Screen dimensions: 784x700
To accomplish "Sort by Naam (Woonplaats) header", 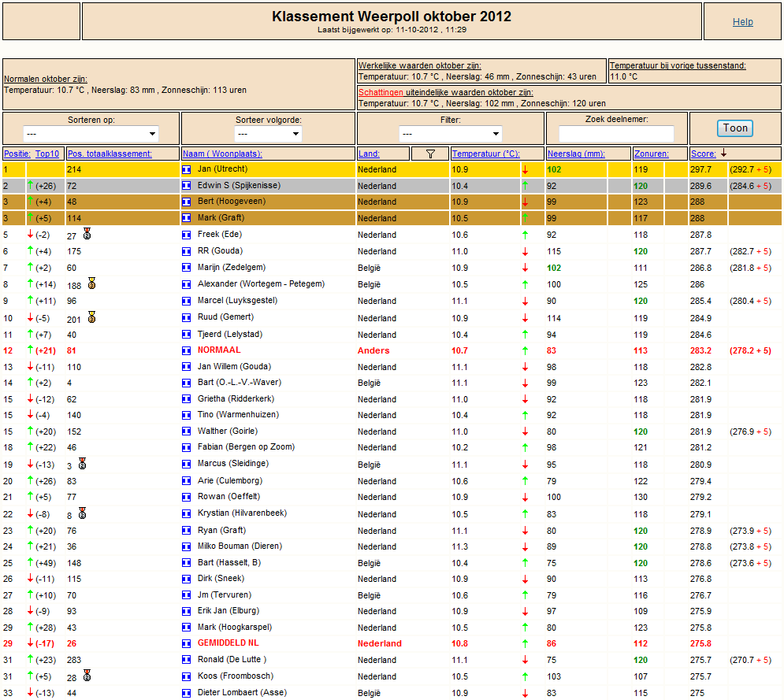I will pos(222,154).
